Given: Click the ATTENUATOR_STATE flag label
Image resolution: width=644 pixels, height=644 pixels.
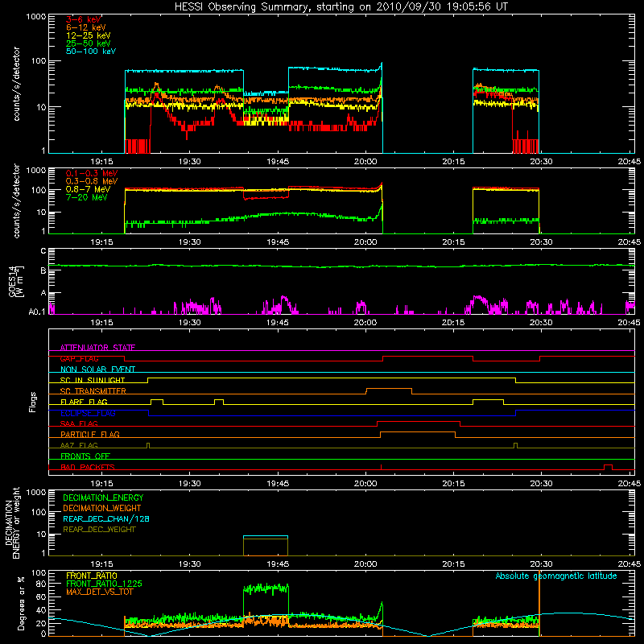Looking at the screenshot, I should click(x=97, y=348).
